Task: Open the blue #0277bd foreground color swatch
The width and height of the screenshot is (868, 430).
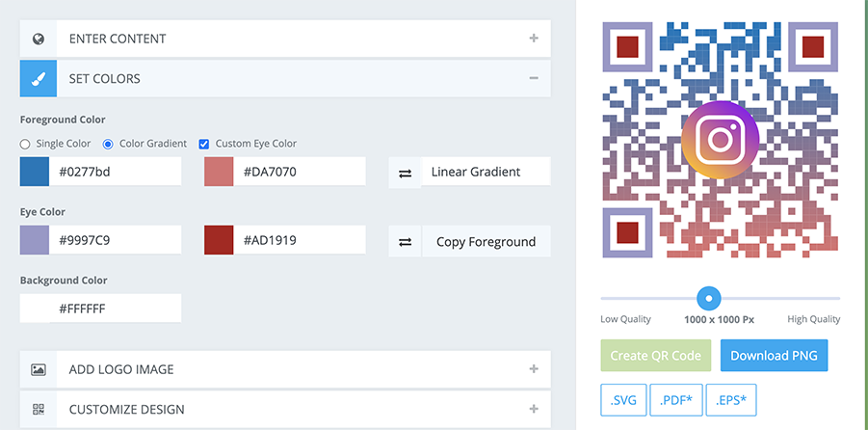Action: [35, 172]
